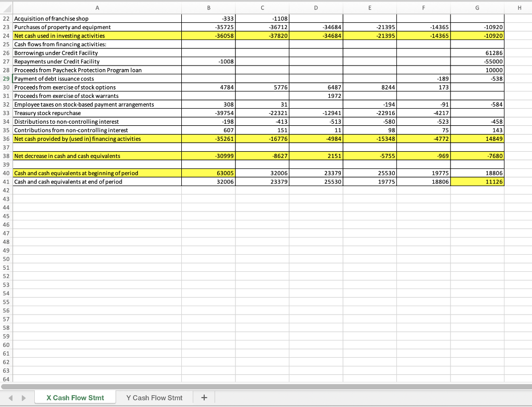The height and width of the screenshot is (407, 532).
Task: Click Proceeds from exercise of stock warrants value 1972
Action: click(316, 96)
